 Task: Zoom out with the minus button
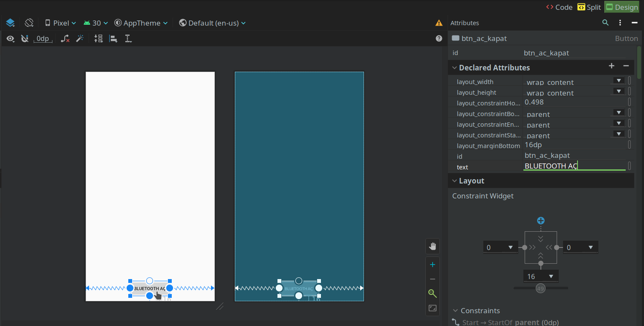pyautogui.click(x=433, y=279)
